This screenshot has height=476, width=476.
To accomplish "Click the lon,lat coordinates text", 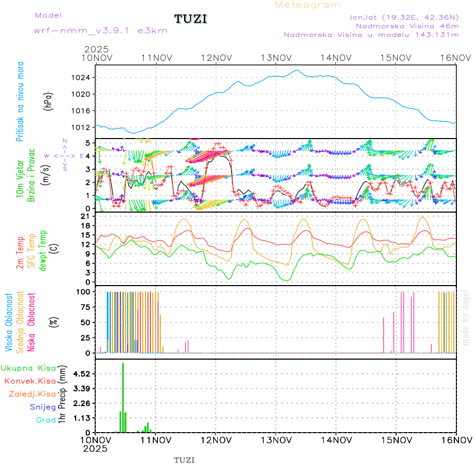I will point(404,17).
